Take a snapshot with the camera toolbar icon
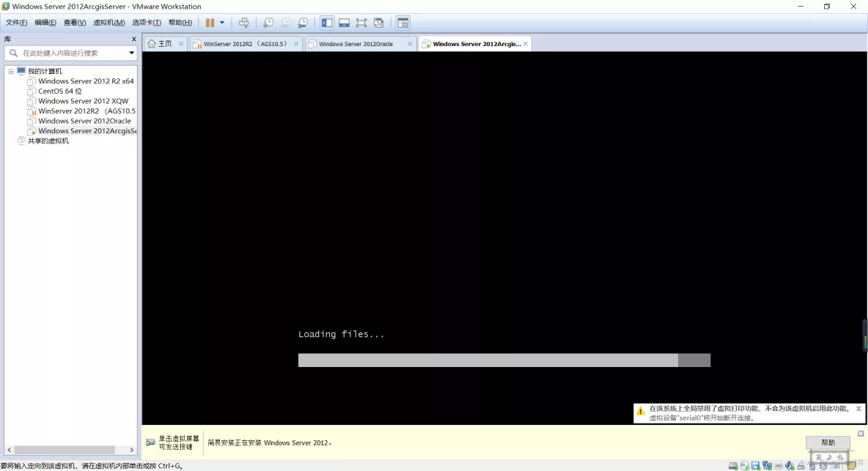Viewport: 868px width, 471px height. [x=268, y=22]
